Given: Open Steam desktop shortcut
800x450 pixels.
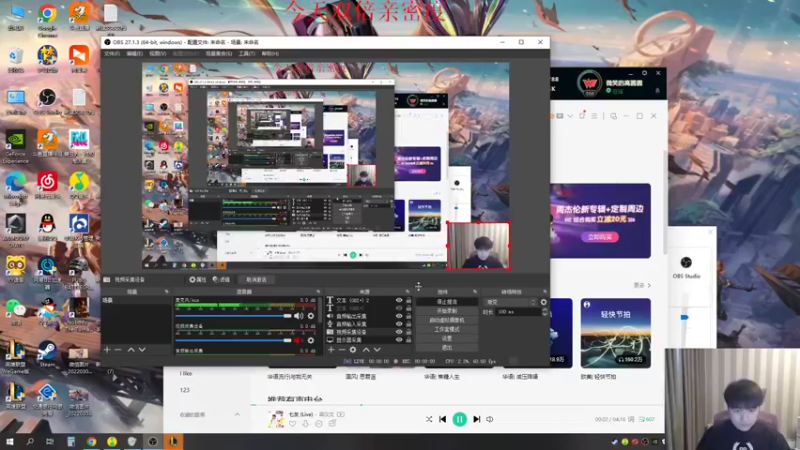Looking at the screenshot, I should 47,354.
